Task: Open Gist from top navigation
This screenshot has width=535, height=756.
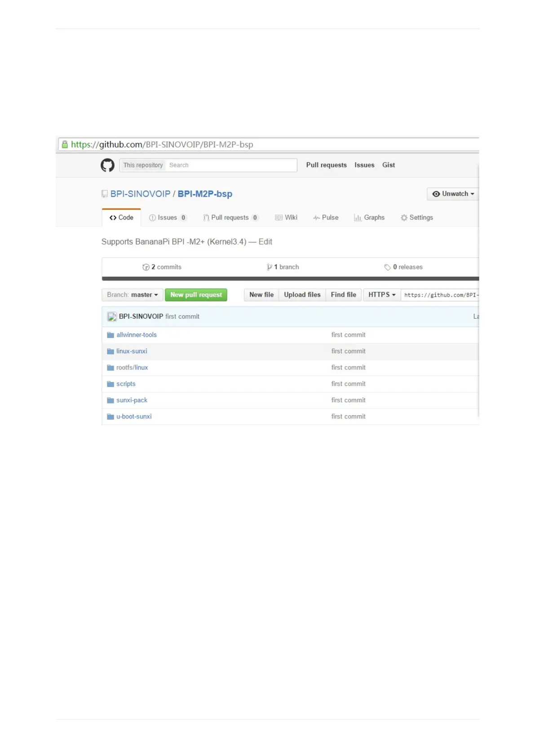Action: point(389,165)
